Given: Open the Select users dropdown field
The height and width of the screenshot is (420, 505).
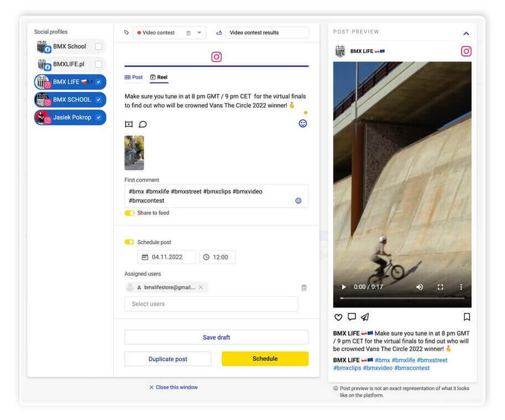Looking at the screenshot, I should (211, 304).
